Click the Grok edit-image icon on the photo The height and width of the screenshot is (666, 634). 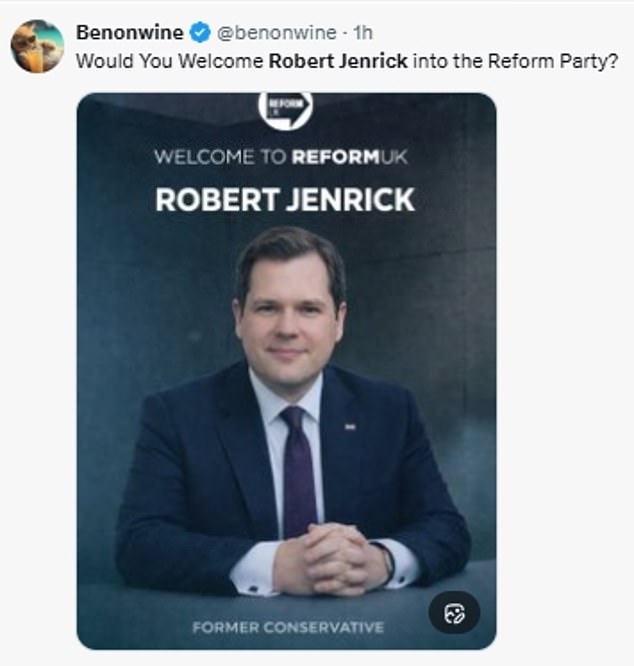[454, 614]
